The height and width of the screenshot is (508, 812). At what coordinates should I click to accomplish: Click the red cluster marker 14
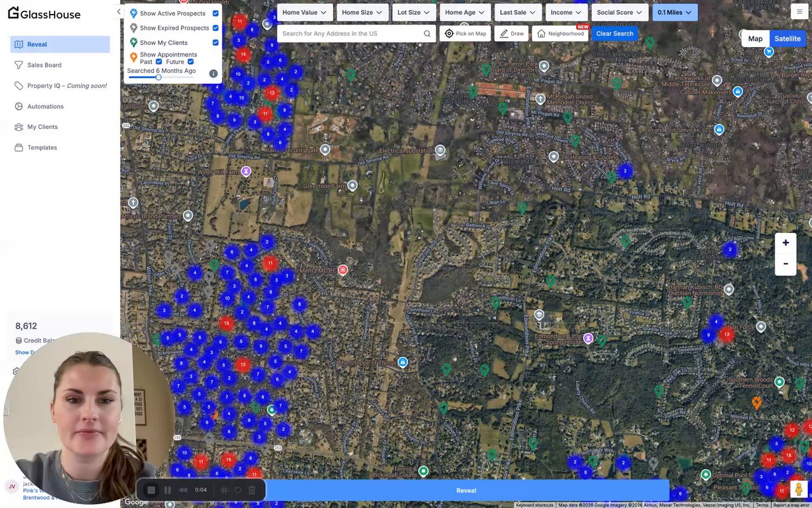pyautogui.click(x=243, y=55)
